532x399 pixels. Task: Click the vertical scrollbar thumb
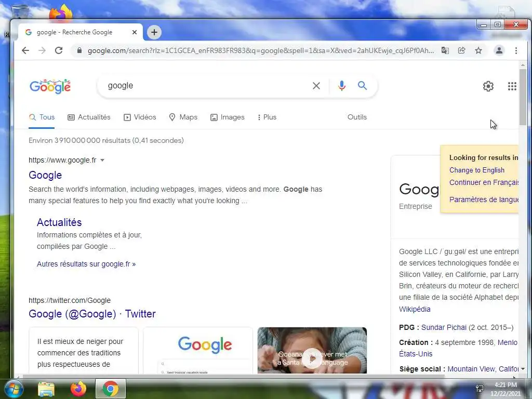(523, 97)
